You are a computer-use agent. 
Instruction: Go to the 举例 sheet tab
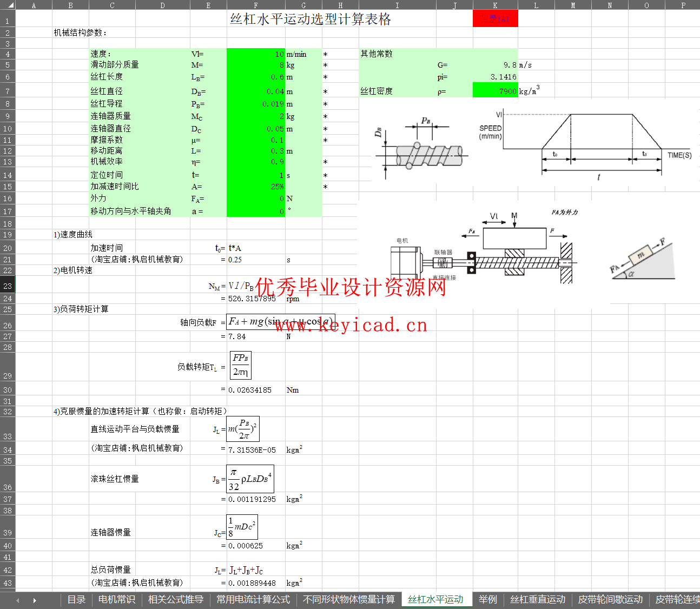(x=487, y=599)
